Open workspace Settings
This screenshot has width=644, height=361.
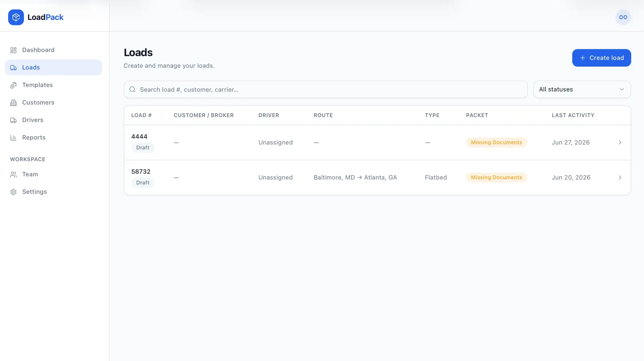53,192
